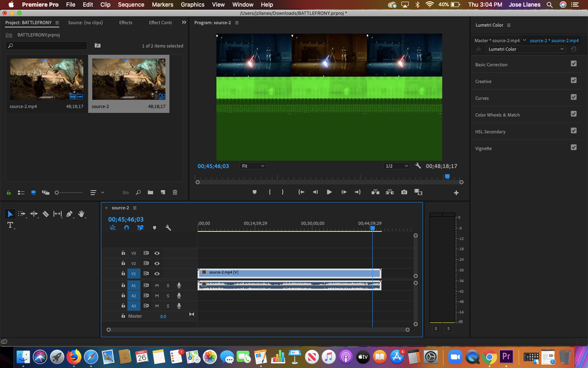Hide the V1 video track output
Viewport: 588px width, 368px height.
(157, 273)
